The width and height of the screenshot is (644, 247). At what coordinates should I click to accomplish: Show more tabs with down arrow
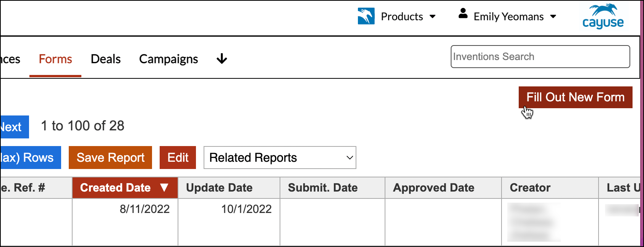pos(222,59)
